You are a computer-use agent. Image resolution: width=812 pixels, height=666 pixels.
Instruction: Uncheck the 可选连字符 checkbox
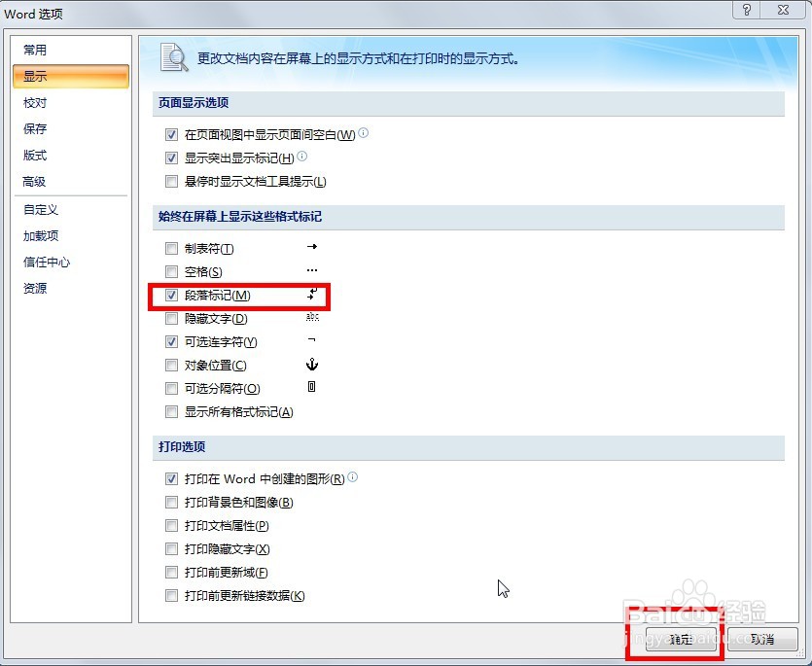(171, 342)
